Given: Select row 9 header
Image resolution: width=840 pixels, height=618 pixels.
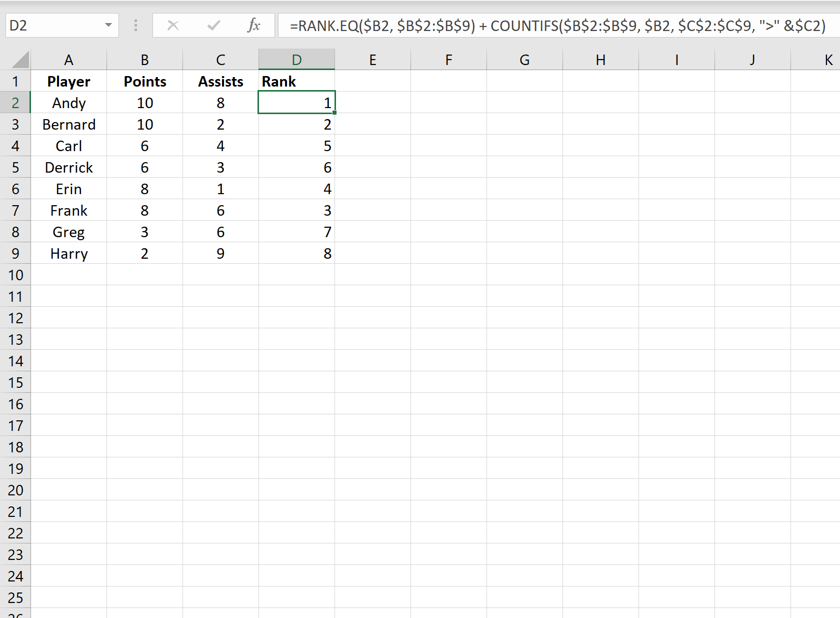Looking at the screenshot, I should tap(15, 254).
